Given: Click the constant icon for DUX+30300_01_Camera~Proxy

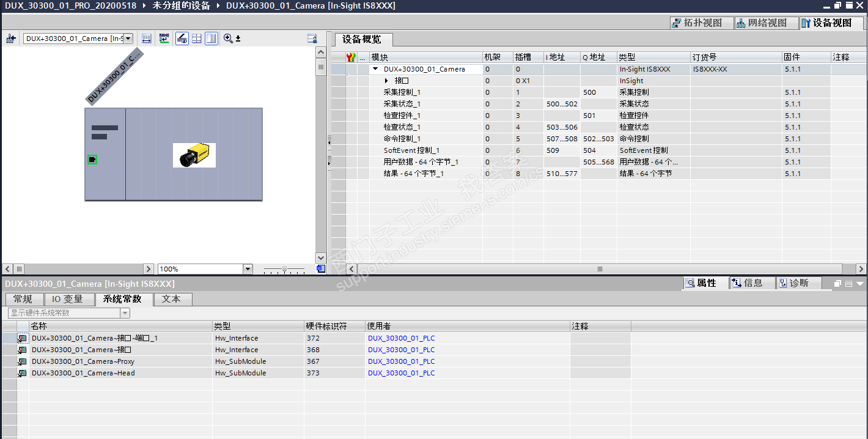Looking at the screenshot, I should [22, 361].
